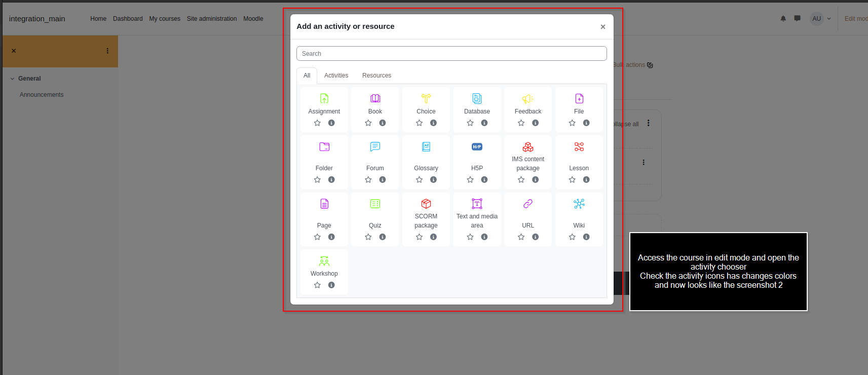
Task: Select the Text and media area icon
Action: (x=477, y=204)
